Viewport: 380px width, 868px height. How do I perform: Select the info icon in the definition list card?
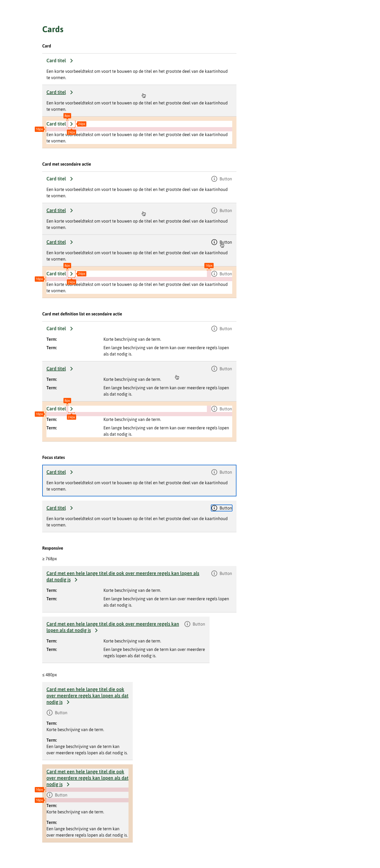point(215,329)
